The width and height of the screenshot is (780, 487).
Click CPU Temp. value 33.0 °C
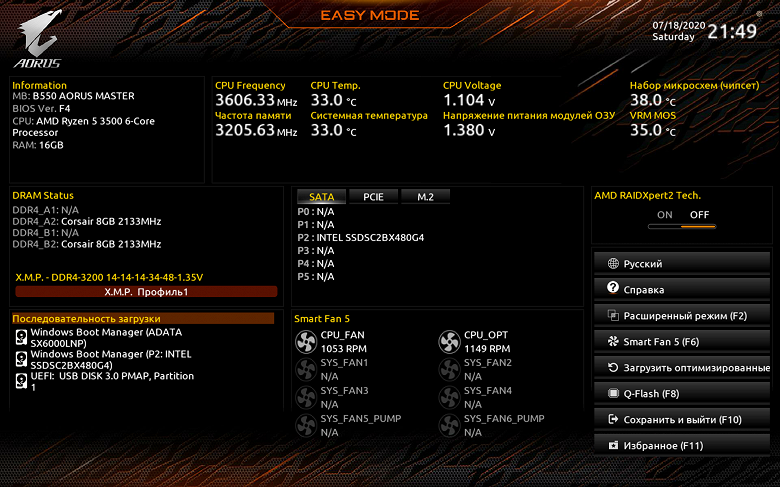click(x=334, y=100)
